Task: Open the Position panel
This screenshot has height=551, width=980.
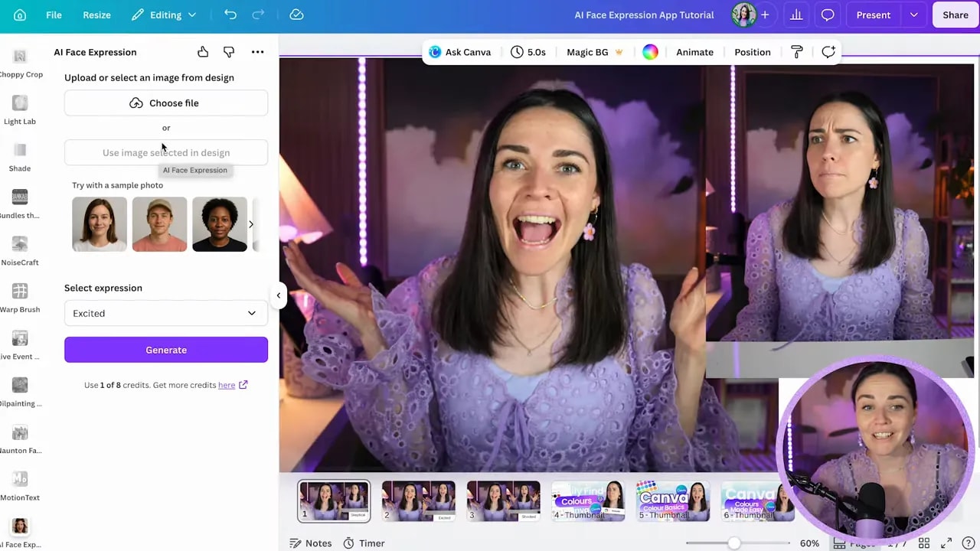Action: pyautogui.click(x=753, y=52)
